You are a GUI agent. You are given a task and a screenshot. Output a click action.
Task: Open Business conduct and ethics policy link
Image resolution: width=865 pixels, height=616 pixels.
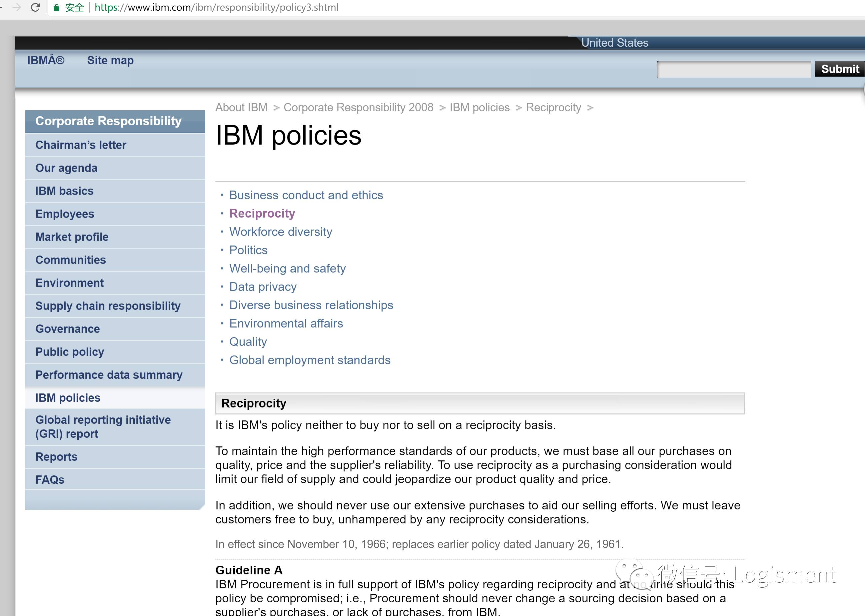(x=306, y=195)
